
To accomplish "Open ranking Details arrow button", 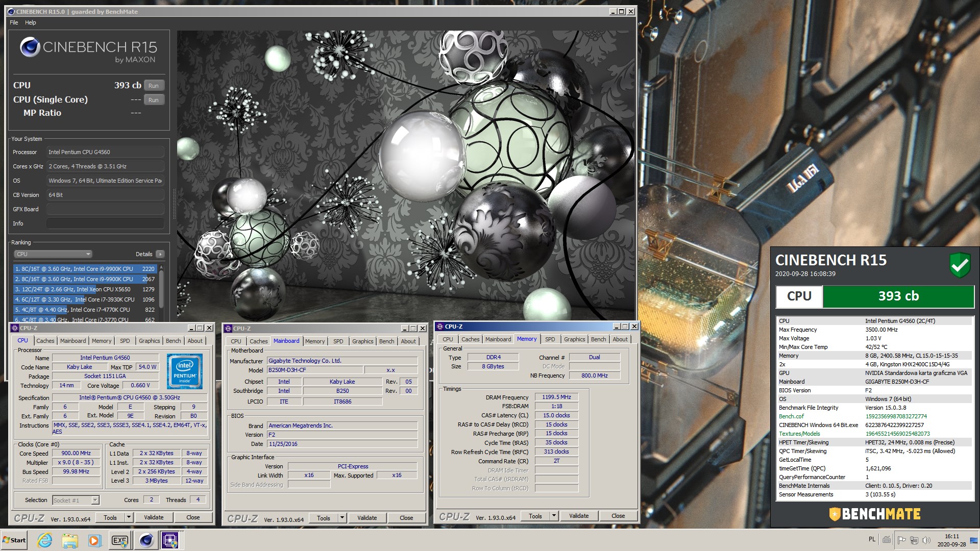I will pos(160,254).
